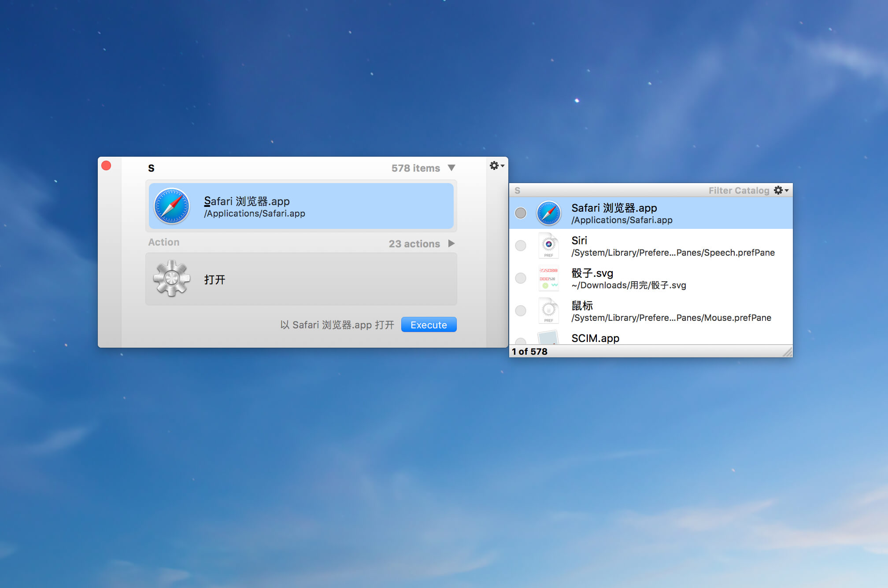Click the Mouse prefPane icon in results
888x588 pixels.
point(548,311)
